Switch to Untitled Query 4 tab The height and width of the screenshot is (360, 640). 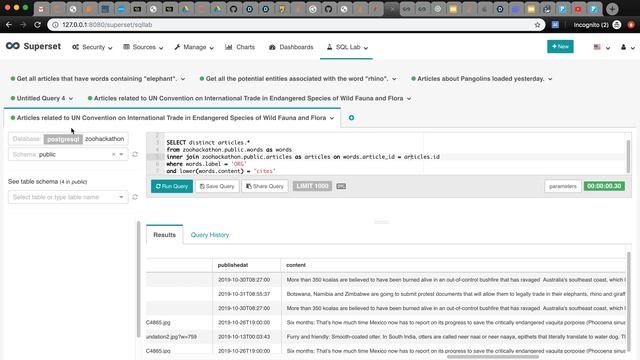[40, 98]
